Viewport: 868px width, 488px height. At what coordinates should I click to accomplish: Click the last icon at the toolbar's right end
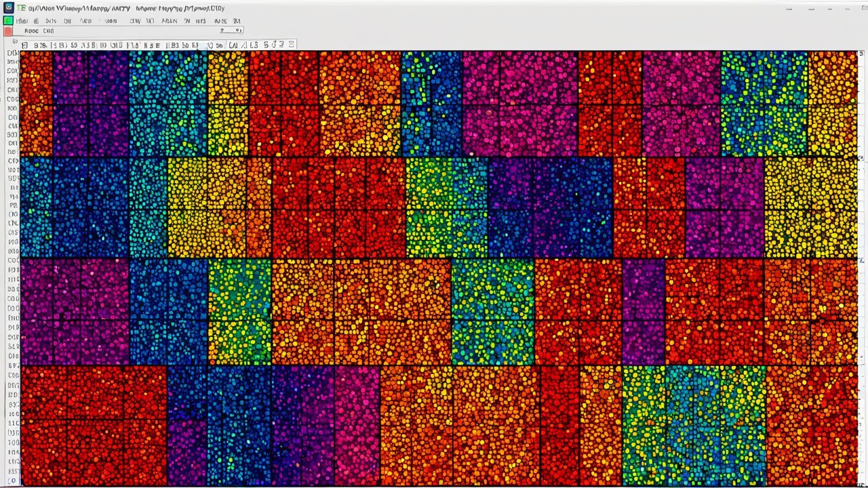[x=292, y=45]
